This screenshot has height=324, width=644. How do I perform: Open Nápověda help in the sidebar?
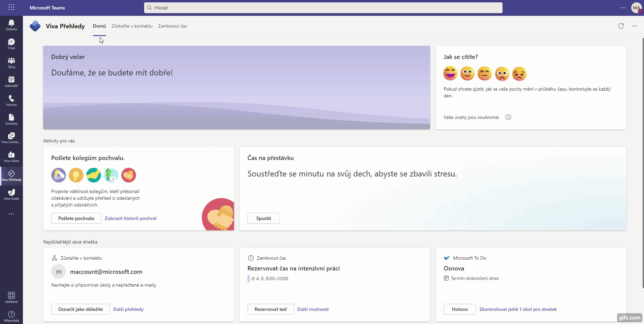pyautogui.click(x=11, y=316)
